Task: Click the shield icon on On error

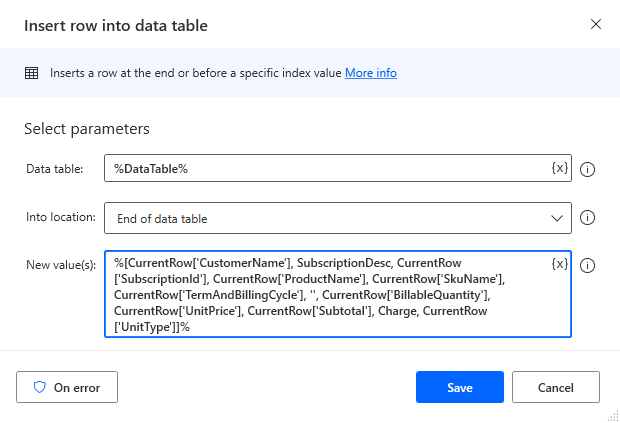Action: [x=40, y=387]
